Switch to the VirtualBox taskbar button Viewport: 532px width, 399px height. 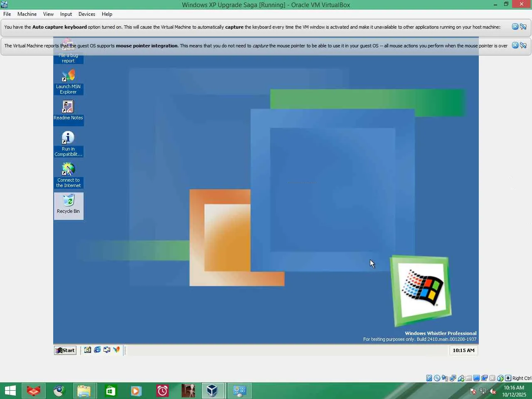212,391
